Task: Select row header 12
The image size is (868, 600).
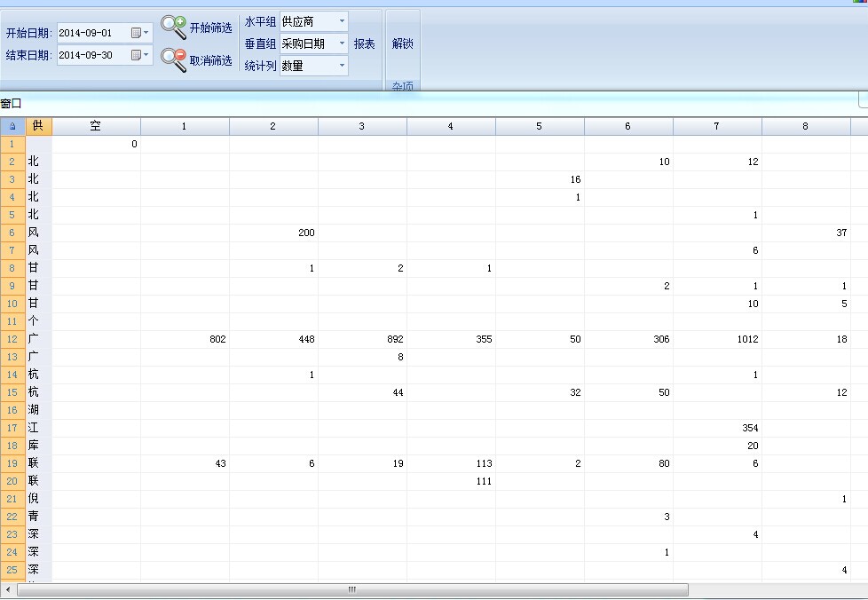Action: [12, 339]
